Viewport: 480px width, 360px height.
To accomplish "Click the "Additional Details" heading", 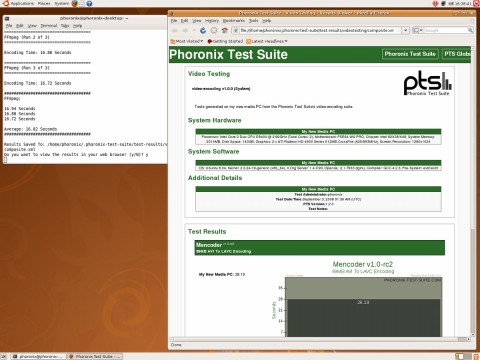I will (x=215, y=178).
